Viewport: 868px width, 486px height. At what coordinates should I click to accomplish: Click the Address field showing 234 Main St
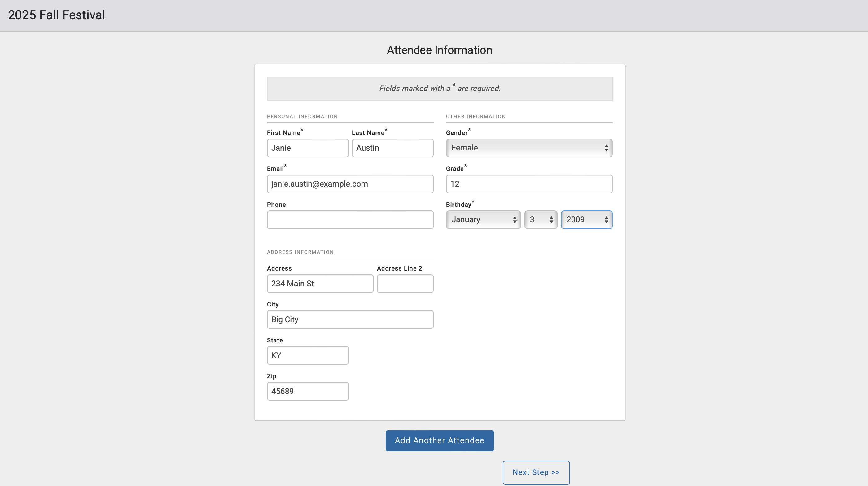coord(320,284)
